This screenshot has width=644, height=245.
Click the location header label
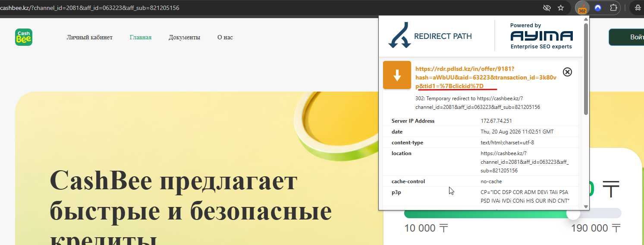point(402,153)
